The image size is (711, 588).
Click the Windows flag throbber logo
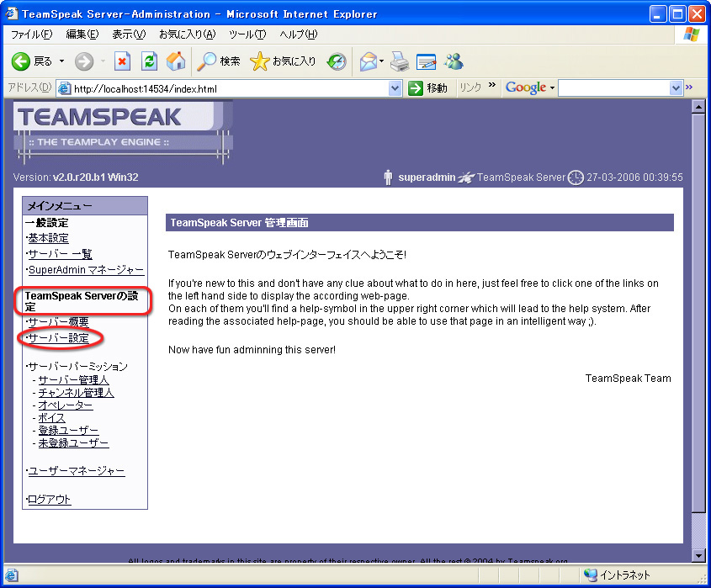[692, 34]
